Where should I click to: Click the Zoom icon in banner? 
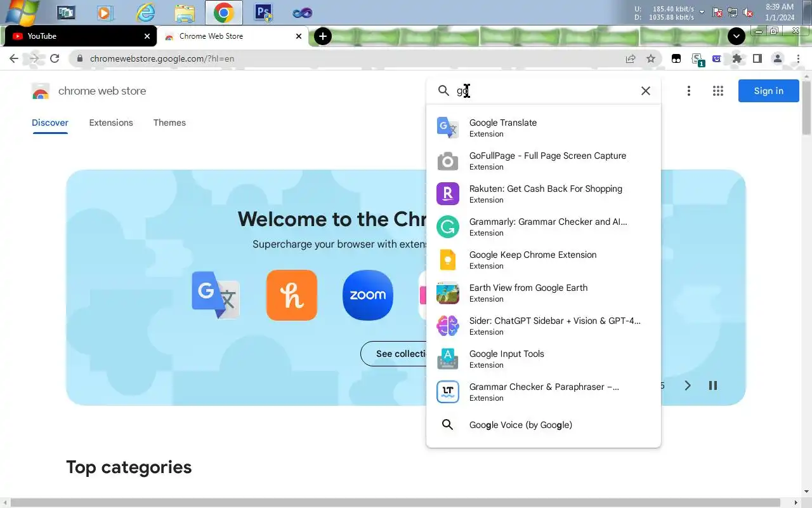(x=368, y=295)
